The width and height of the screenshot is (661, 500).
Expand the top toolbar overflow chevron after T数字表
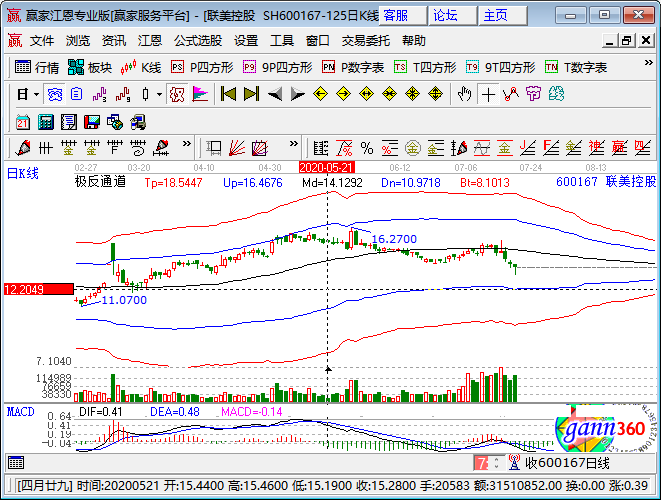649,63
